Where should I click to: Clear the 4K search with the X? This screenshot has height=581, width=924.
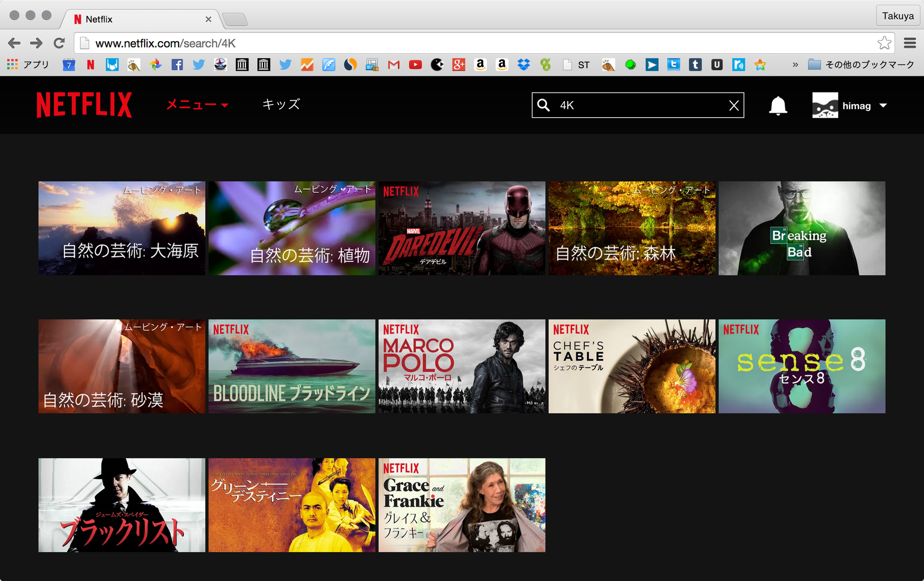tap(733, 105)
